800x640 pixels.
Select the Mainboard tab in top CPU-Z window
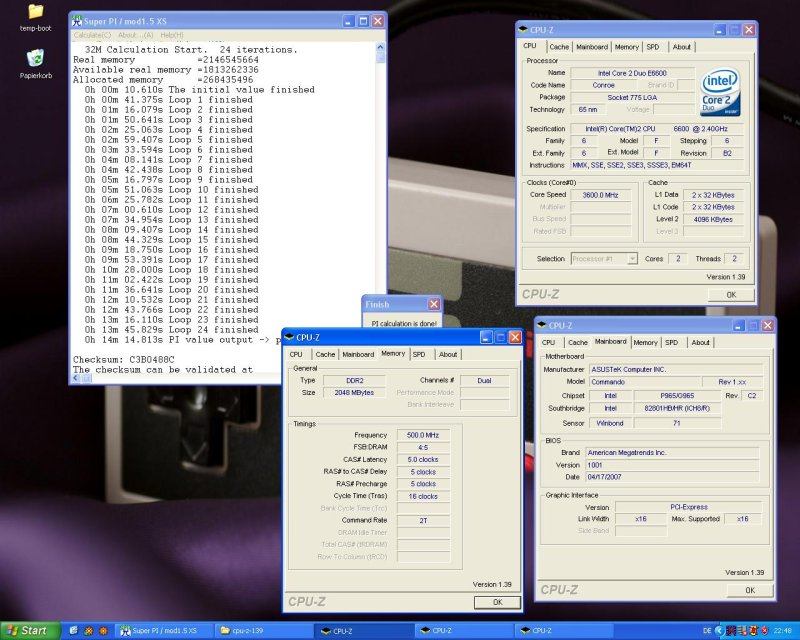tap(592, 47)
